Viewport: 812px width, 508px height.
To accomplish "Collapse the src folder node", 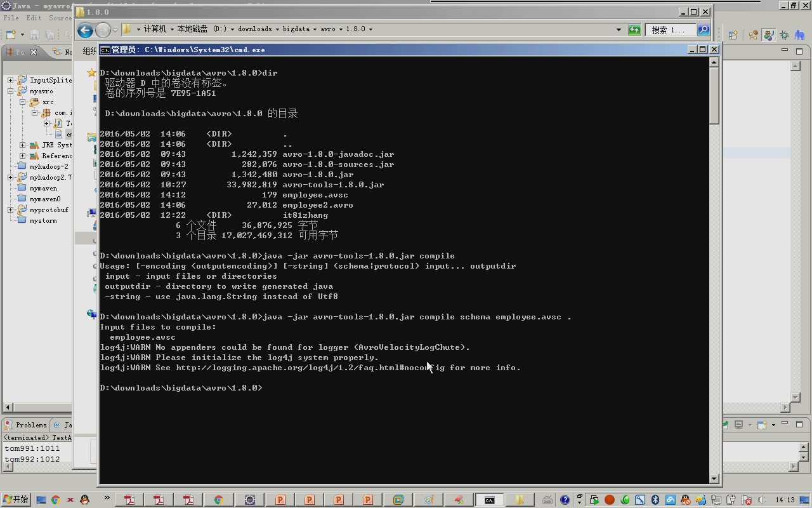I will pyautogui.click(x=22, y=102).
